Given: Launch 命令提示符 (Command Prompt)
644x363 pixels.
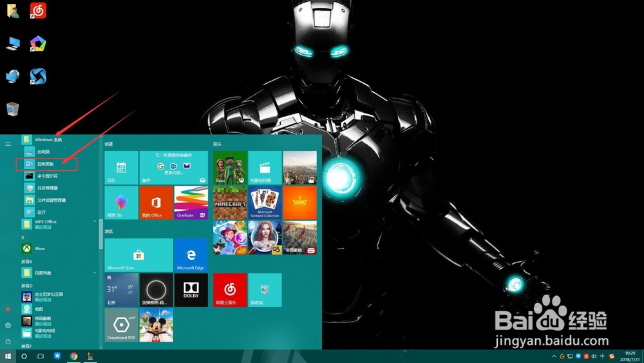Looking at the screenshot, I should tap(47, 176).
